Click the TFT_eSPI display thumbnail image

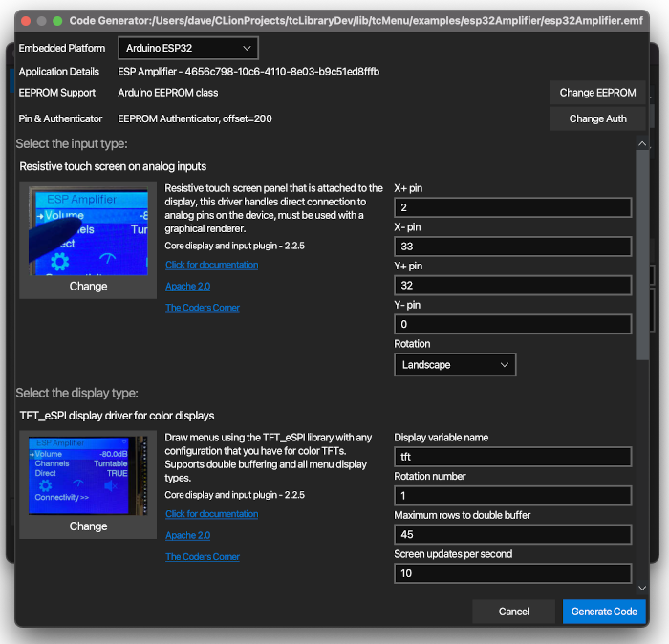(x=88, y=475)
